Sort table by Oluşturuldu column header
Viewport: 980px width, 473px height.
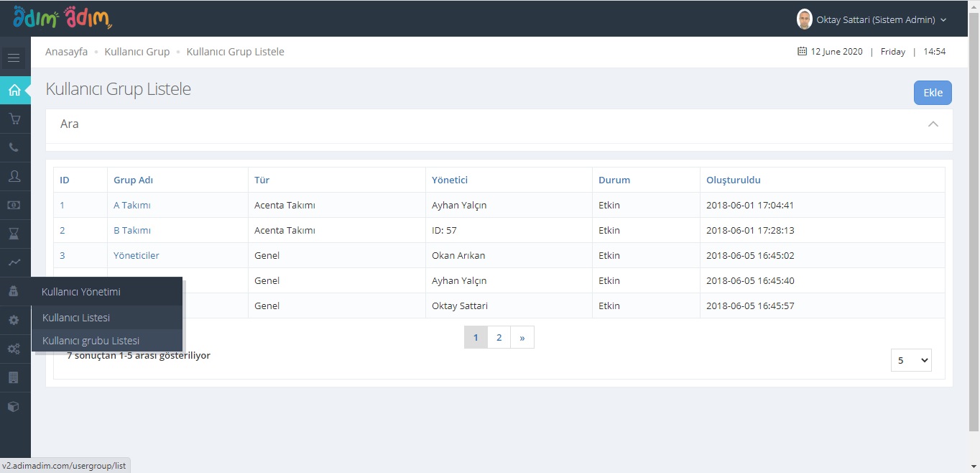point(733,180)
